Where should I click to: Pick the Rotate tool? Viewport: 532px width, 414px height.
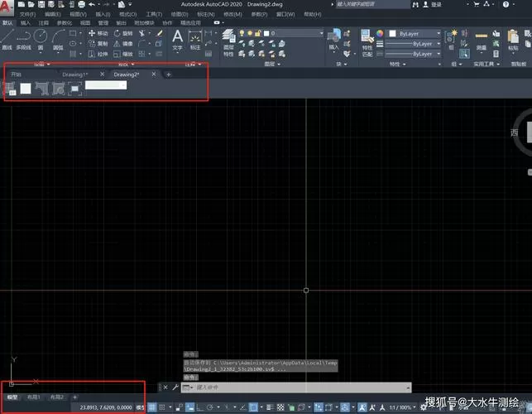[123, 33]
